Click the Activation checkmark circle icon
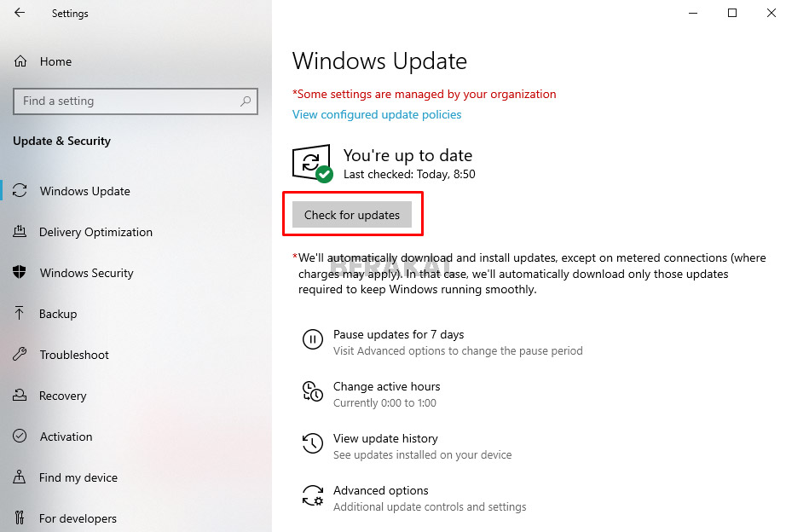The height and width of the screenshot is (532, 786). [20, 436]
